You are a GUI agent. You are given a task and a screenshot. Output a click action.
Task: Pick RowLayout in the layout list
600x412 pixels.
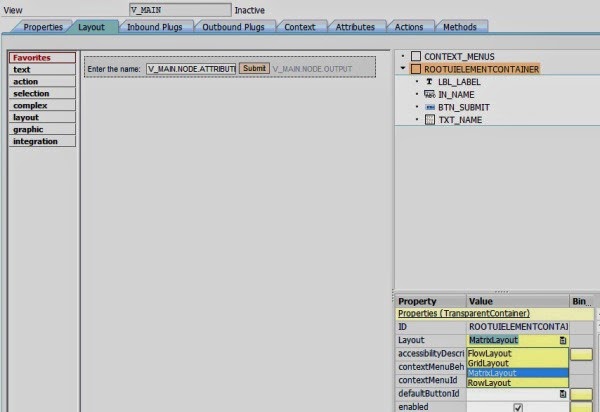pyautogui.click(x=489, y=382)
